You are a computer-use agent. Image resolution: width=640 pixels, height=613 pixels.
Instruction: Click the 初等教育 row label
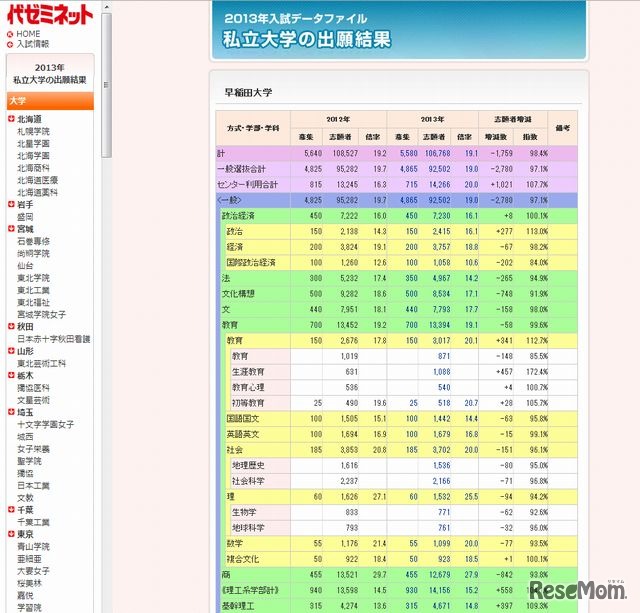click(x=248, y=403)
